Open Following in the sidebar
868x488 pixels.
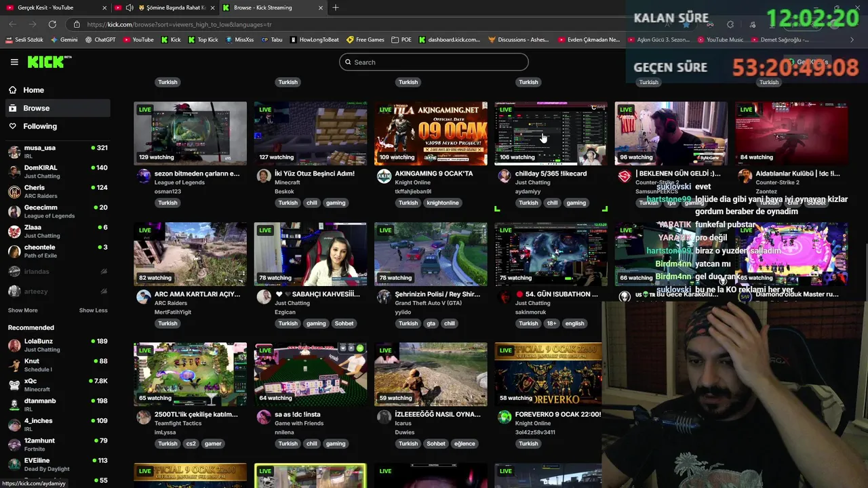57,126
